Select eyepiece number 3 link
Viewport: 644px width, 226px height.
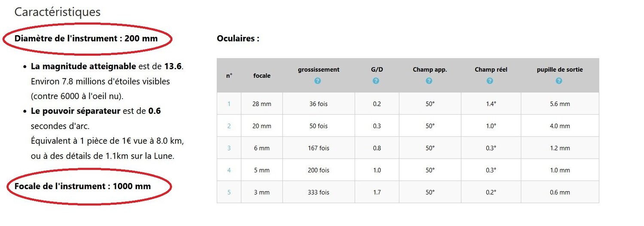(x=229, y=148)
